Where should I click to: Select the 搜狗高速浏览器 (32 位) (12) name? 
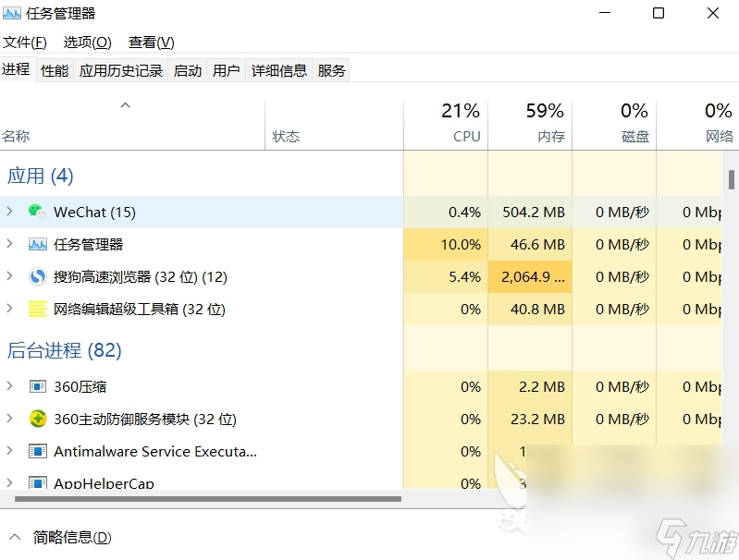(140, 277)
